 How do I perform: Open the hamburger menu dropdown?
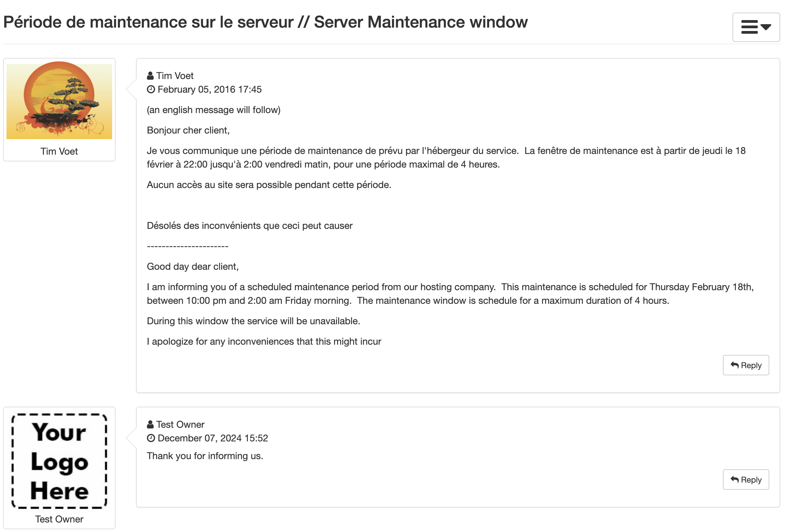pyautogui.click(x=756, y=27)
